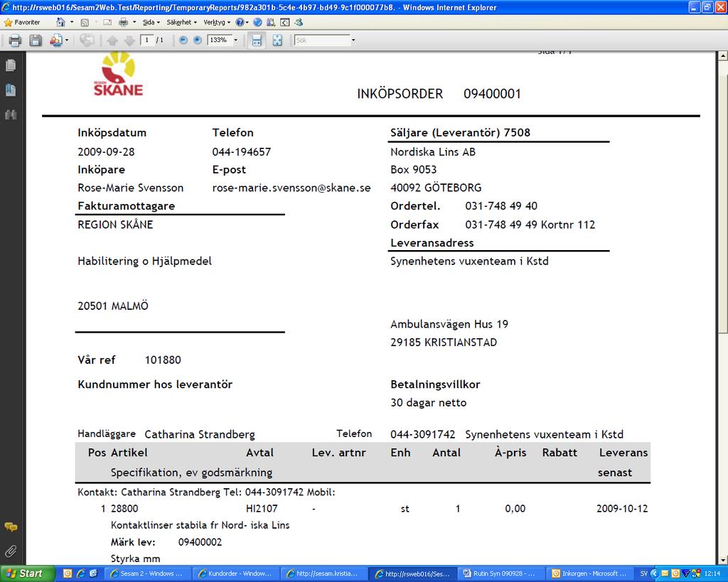Expand the Home button dropdown arrow
The height and width of the screenshot is (582, 728).
(x=72, y=22)
